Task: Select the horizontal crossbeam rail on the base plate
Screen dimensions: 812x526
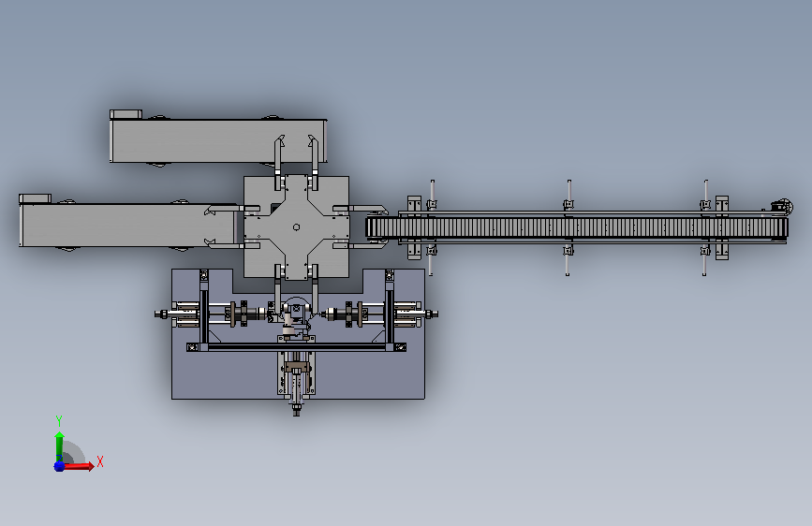Action: 296,347
